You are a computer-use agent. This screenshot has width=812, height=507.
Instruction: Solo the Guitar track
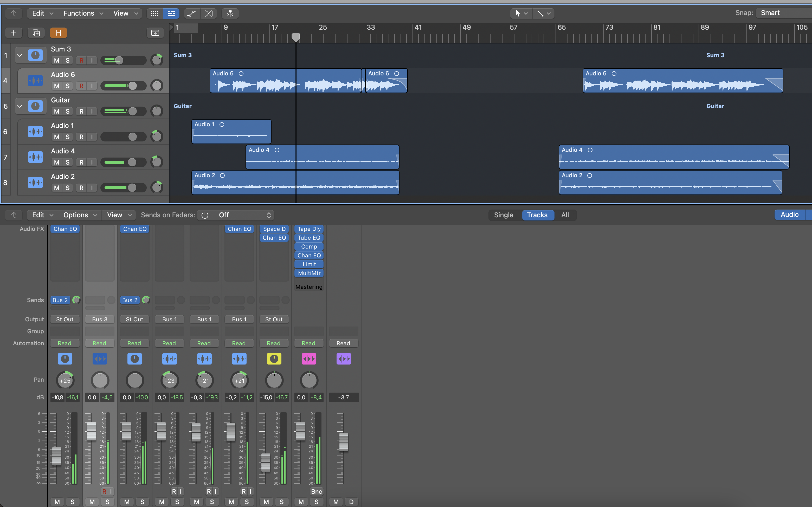(x=67, y=111)
